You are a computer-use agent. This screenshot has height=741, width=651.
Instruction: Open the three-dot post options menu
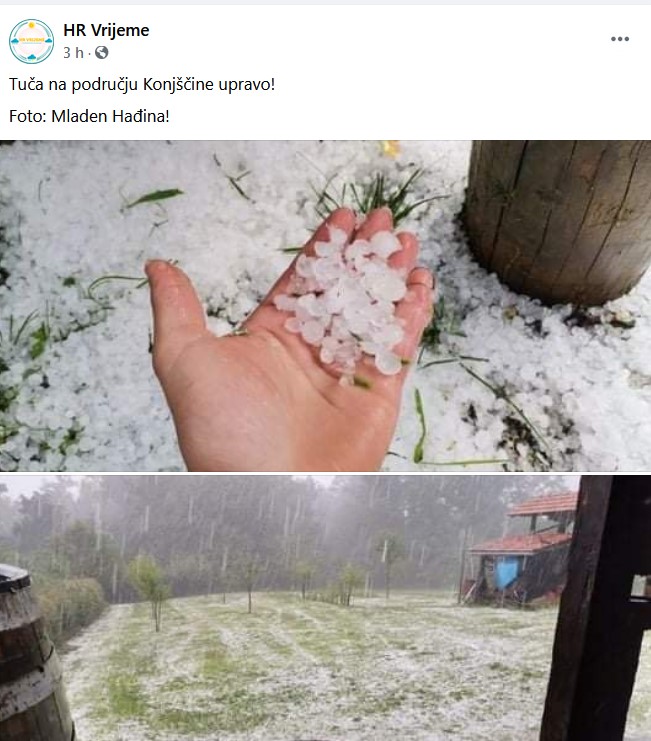(620, 39)
